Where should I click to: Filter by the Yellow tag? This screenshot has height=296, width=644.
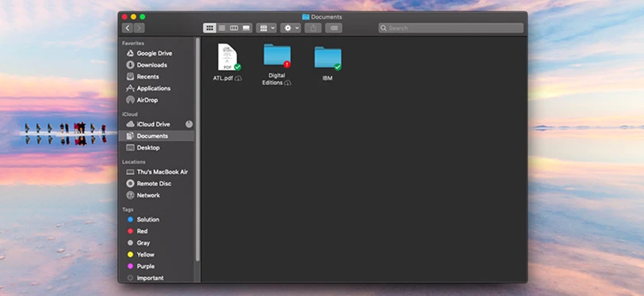(156, 255)
